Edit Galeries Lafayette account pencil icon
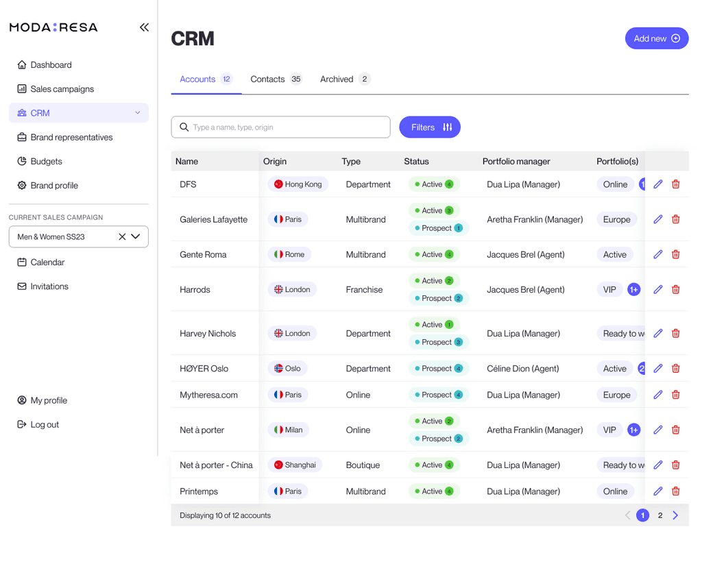Viewport: 702px width, 588px height. (657, 219)
